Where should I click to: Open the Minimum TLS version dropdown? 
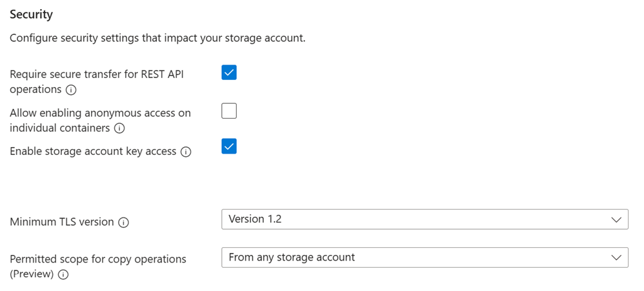click(425, 219)
